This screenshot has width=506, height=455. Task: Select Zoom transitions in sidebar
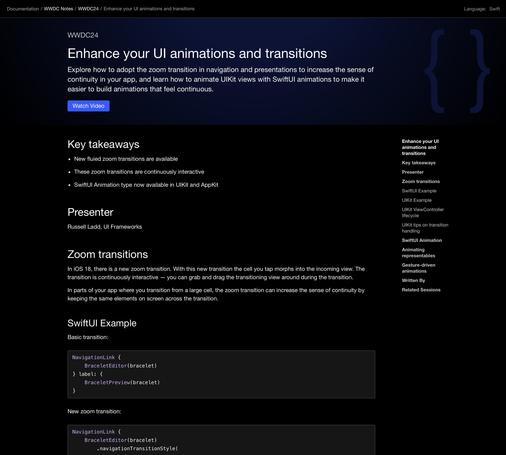coord(421,182)
